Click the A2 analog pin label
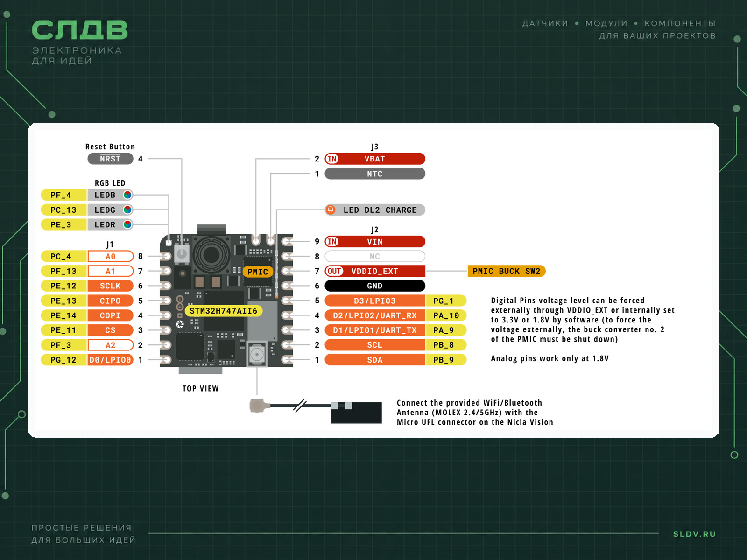The image size is (747, 560). tap(110, 345)
